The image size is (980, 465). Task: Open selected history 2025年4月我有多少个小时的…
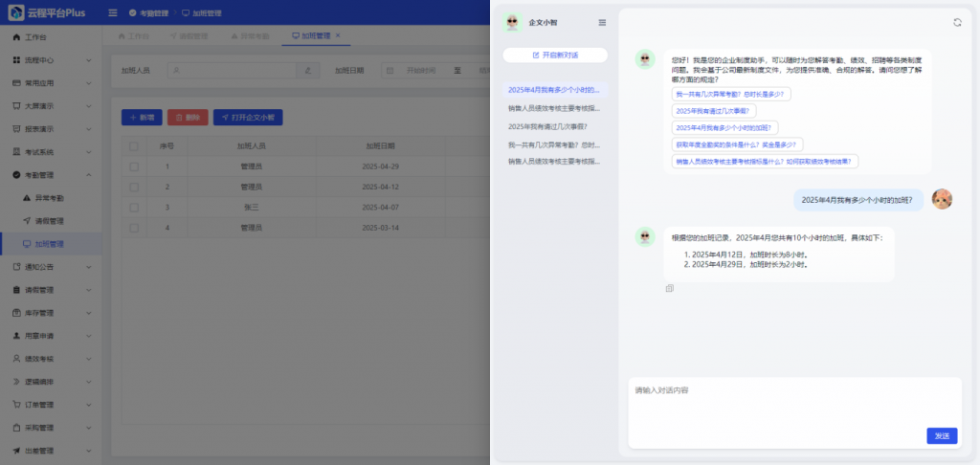pyautogui.click(x=555, y=90)
